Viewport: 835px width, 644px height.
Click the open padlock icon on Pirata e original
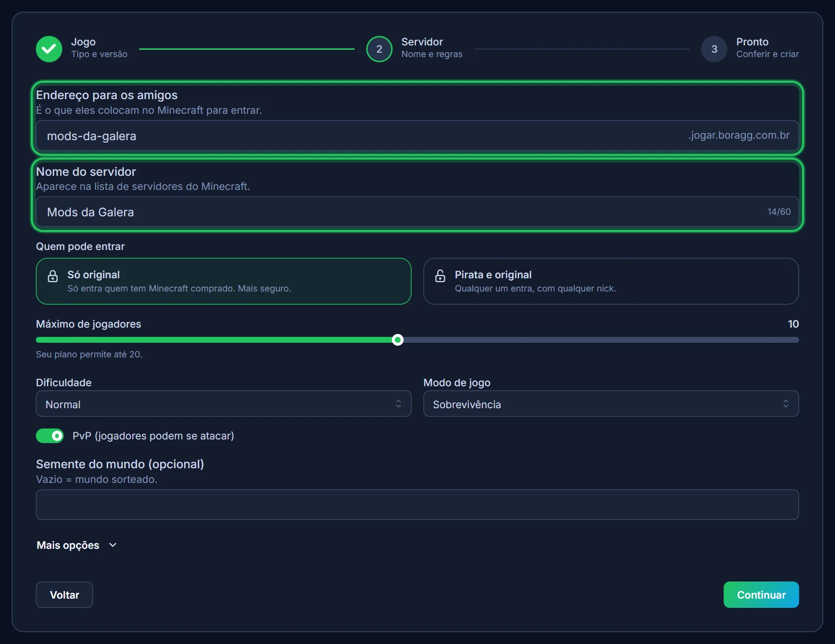pos(440,276)
